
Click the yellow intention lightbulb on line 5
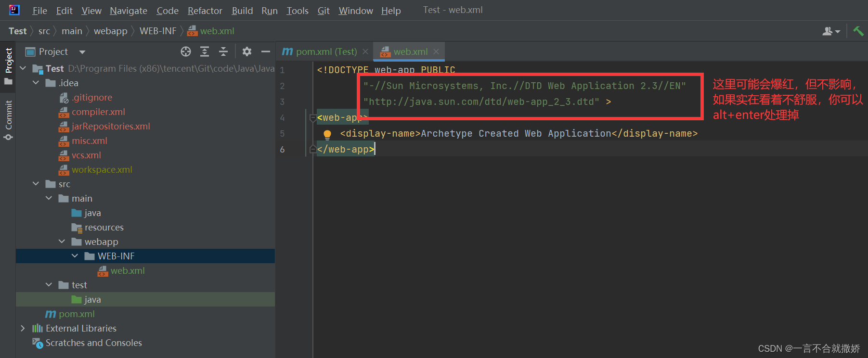click(327, 134)
